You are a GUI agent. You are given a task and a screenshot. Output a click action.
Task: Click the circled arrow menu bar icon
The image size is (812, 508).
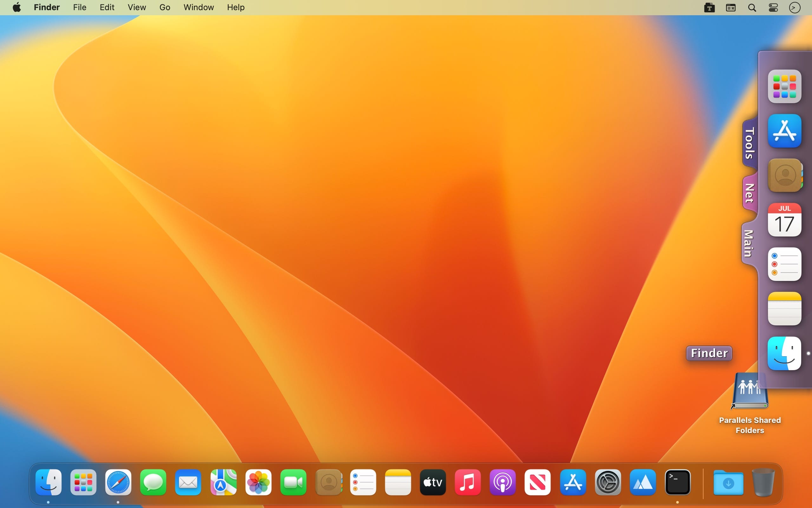click(x=795, y=7)
